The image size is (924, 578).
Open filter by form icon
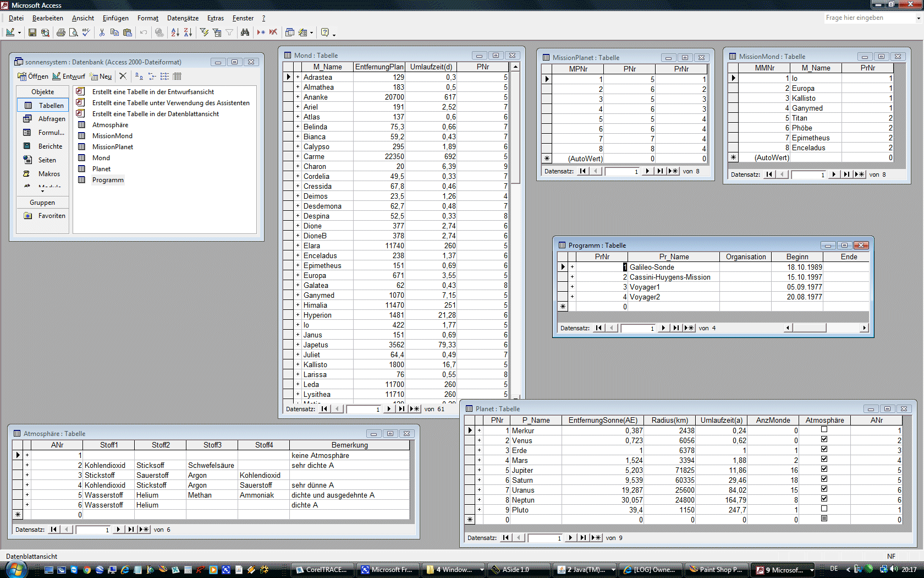pos(217,32)
